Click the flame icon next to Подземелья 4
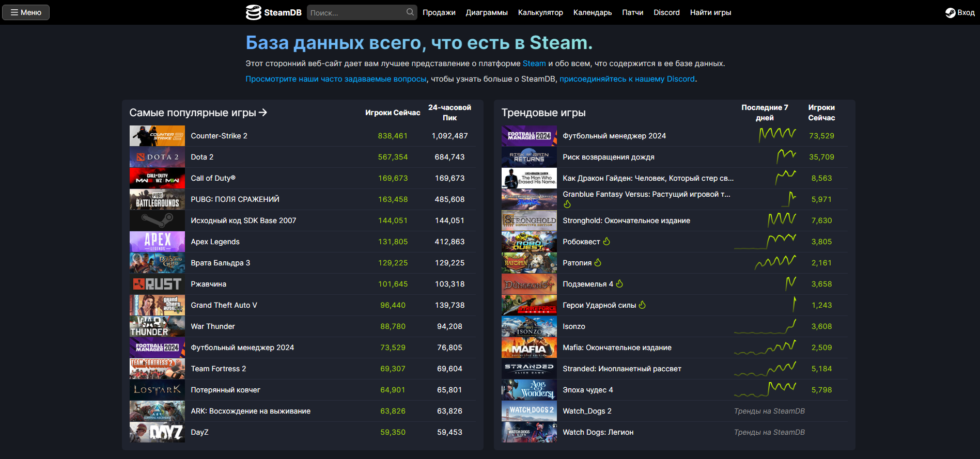The width and height of the screenshot is (980, 459). click(x=619, y=284)
